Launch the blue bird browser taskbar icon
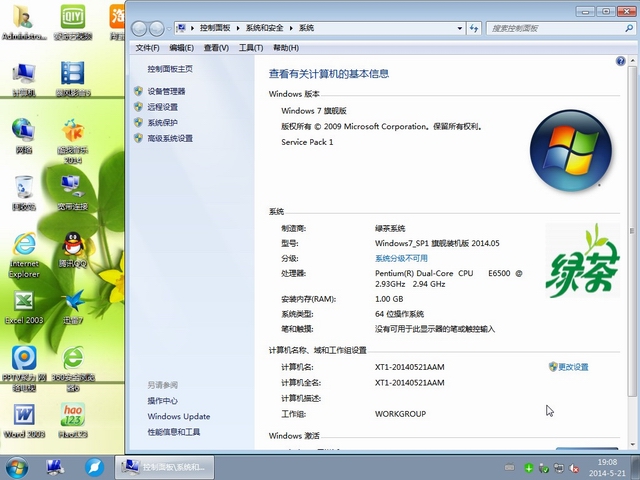The image size is (640, 480). click(94, 467)
